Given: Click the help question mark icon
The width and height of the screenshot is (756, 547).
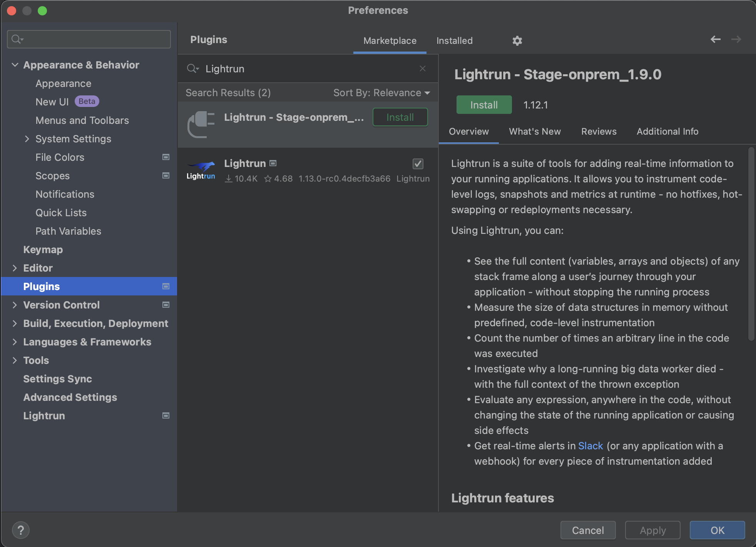Looking at the screenshot, I should (21, 530).
